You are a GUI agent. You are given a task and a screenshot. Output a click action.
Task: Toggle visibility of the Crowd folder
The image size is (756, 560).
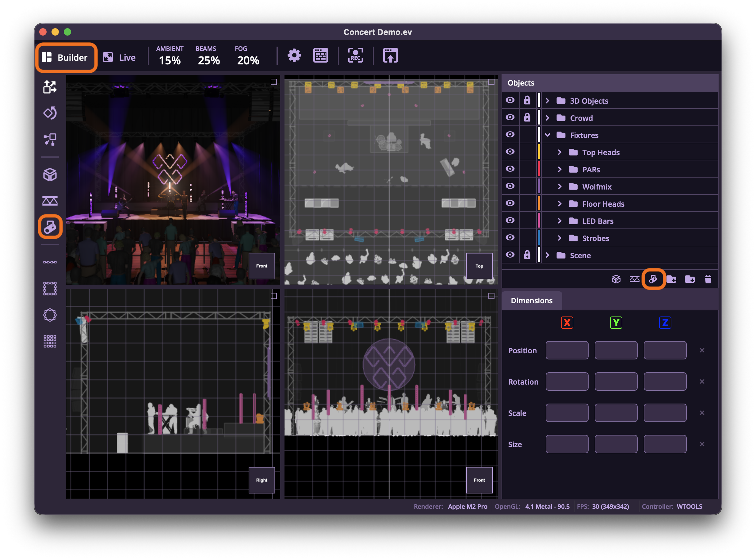510,117
